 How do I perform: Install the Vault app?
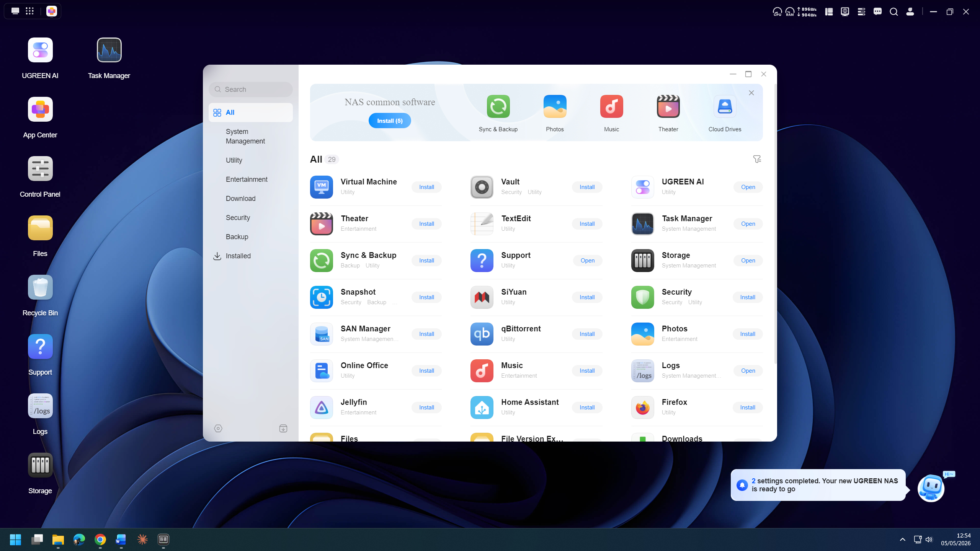tap(587, 187)
